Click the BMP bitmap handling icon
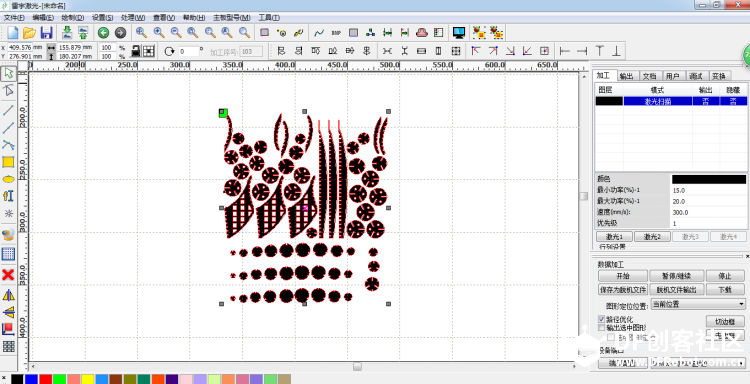Screen dimensions: 750x384 [336, 33]
